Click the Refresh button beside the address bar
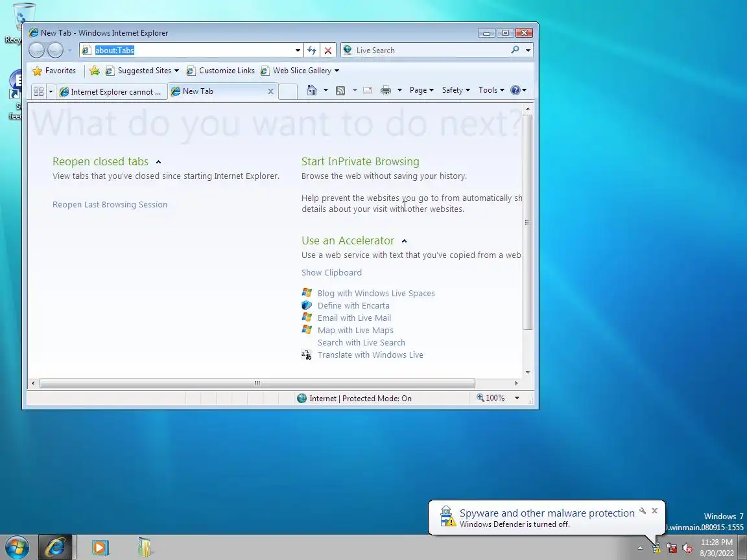 pyautogui.click(x=311, y=50)
